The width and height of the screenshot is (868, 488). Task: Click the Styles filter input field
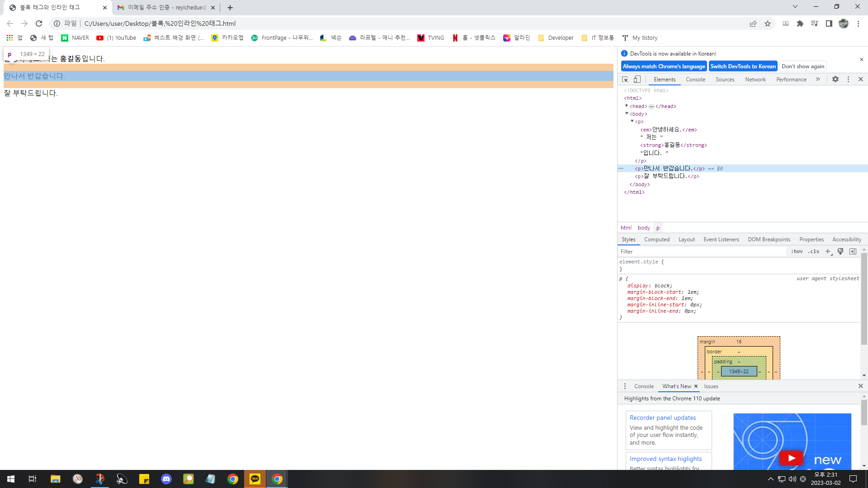click(701, 252)
